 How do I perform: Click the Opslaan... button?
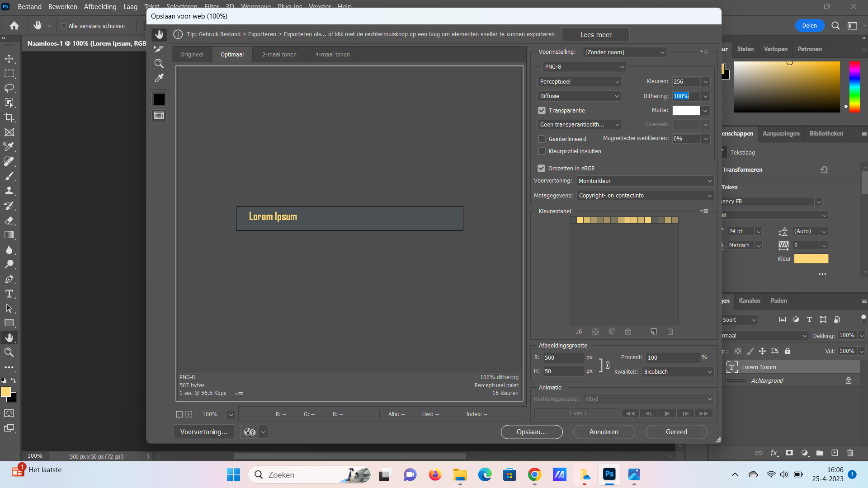(x=532, y=432)
